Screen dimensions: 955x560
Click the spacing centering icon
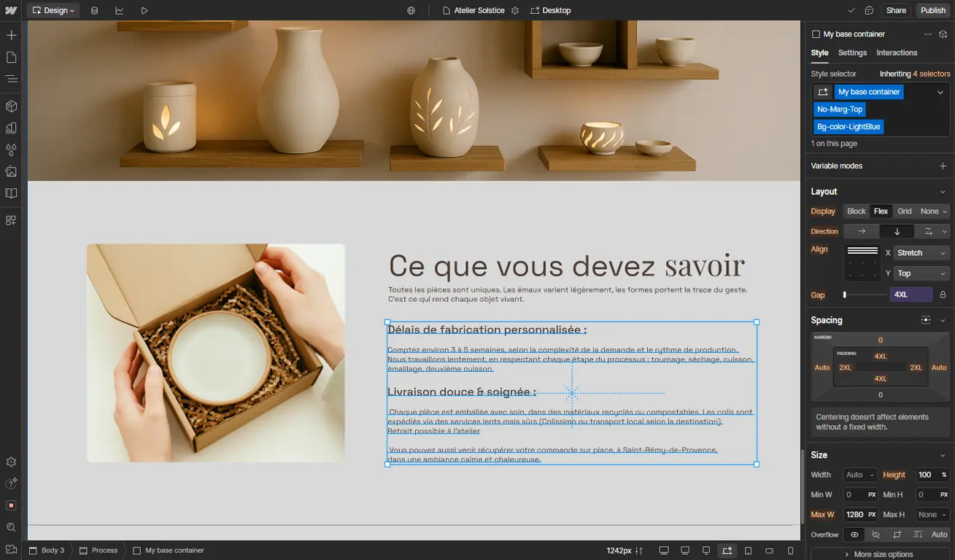926,320
